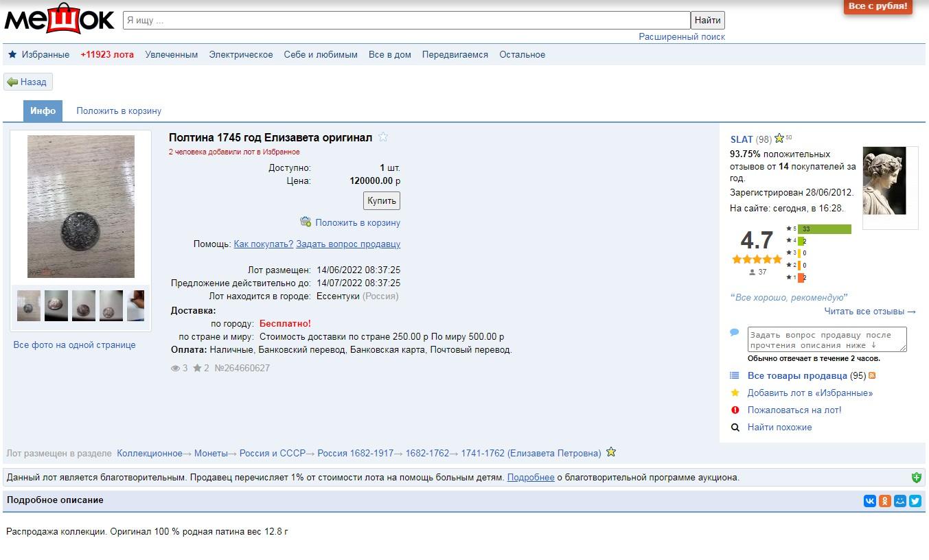This screenshot has width=929, height=560.
Task: Share the lot on VK
Action: (x=870, y=501)
